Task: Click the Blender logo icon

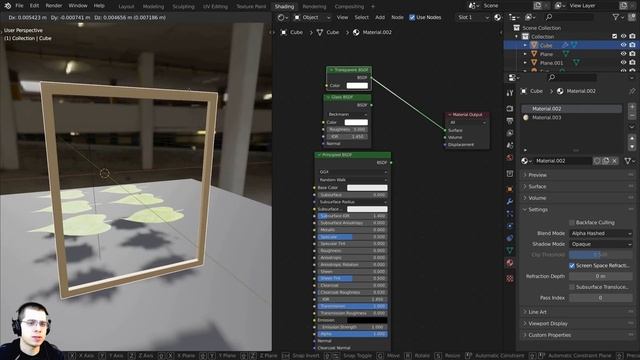Action: (x=7, y=6)
